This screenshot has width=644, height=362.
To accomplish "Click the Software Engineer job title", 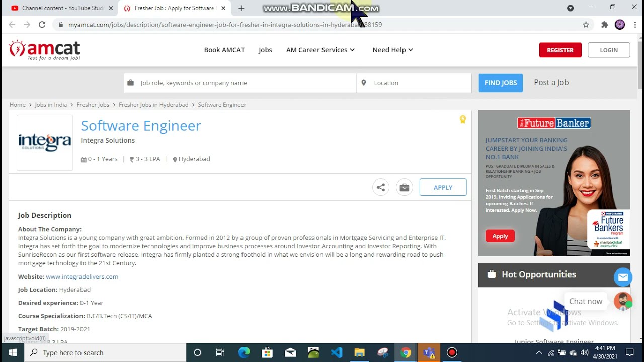I will (x=141, y=125).
